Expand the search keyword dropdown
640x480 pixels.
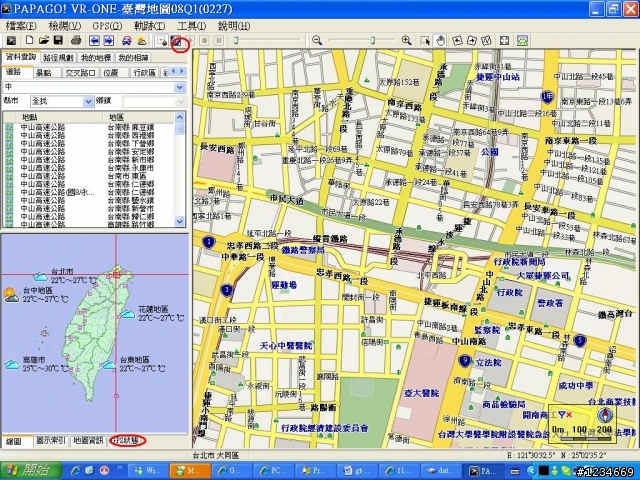180,87
